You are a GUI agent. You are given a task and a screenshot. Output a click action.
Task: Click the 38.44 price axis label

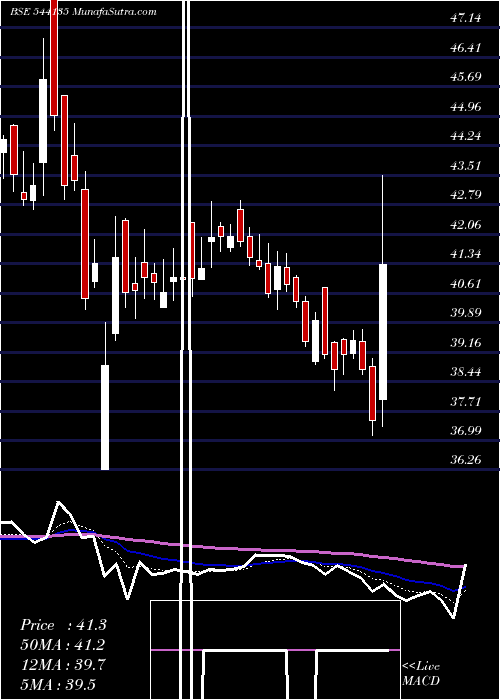click(x=466, y=371)
